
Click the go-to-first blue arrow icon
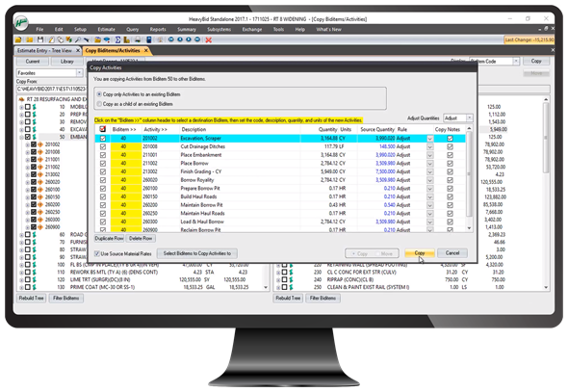(x=171, y=39)
